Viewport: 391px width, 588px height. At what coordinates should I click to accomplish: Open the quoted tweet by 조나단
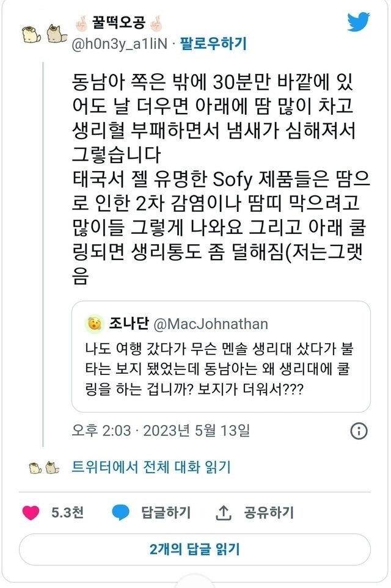point(221,356)
